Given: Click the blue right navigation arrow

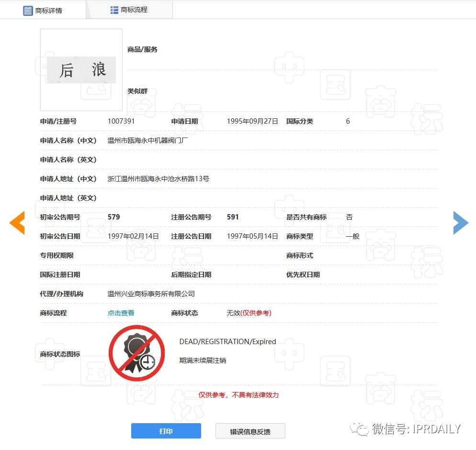Looking at the screenshot, I should coord(460,222).
